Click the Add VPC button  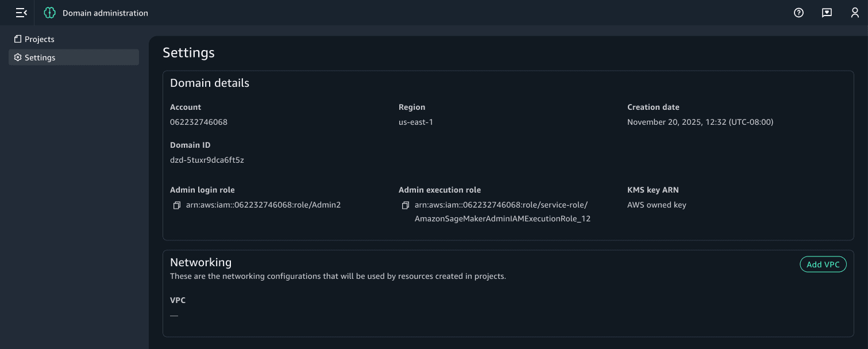(823, 264)
